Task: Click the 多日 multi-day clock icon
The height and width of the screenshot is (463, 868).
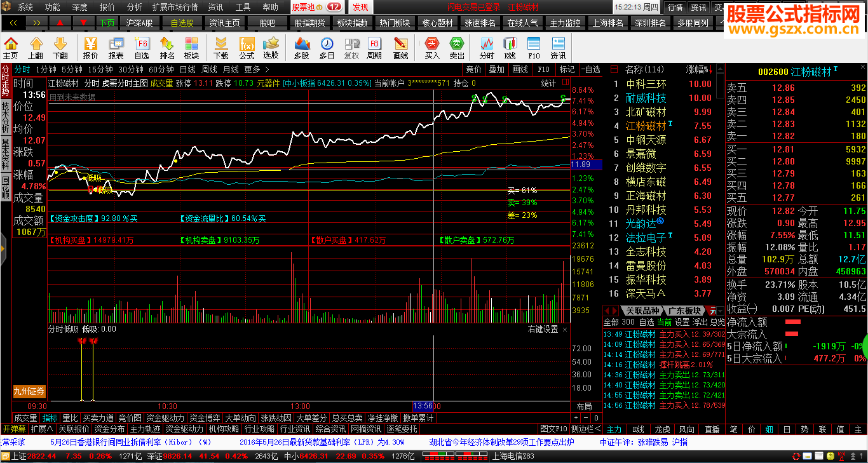Action: click(327, 48)
